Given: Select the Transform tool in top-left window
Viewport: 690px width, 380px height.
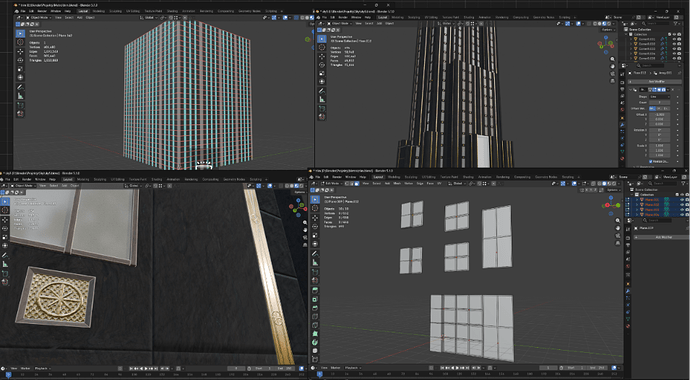Looking at the screenshot, I should tap(20, 77).
